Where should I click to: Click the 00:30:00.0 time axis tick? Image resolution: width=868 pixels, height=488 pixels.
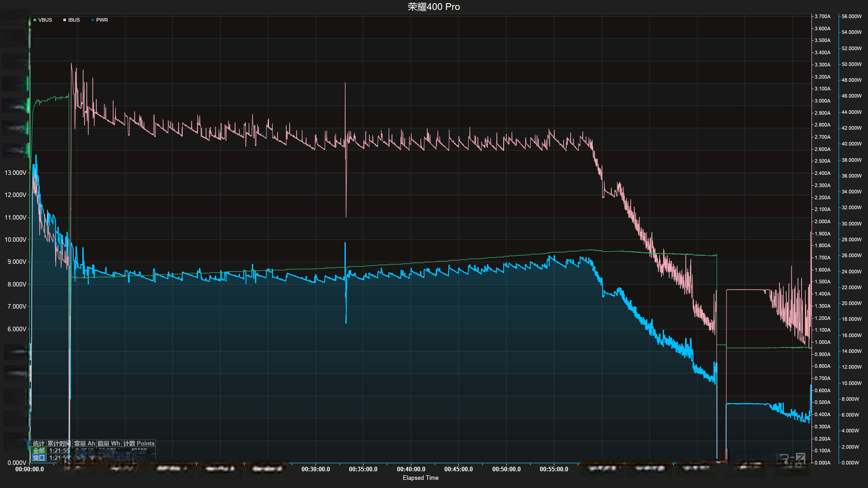pos(316,469)
